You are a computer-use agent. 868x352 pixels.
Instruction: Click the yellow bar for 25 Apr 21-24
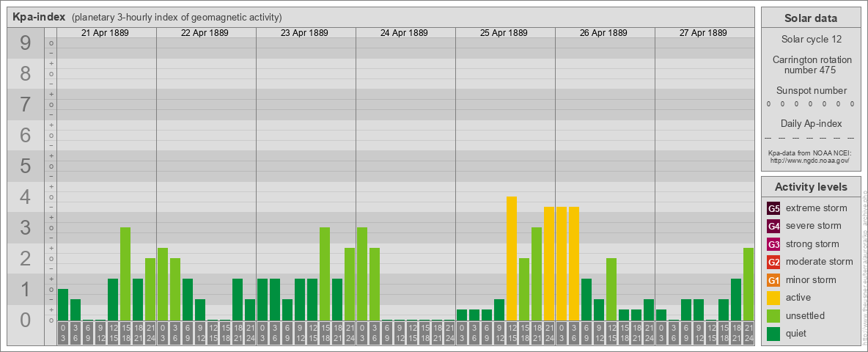549,263
